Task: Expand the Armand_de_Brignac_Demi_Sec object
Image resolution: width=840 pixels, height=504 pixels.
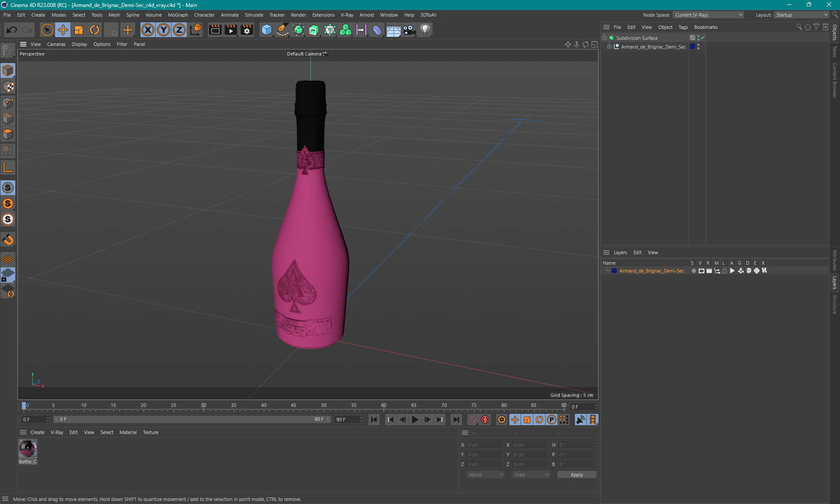Action: point(609,46)
